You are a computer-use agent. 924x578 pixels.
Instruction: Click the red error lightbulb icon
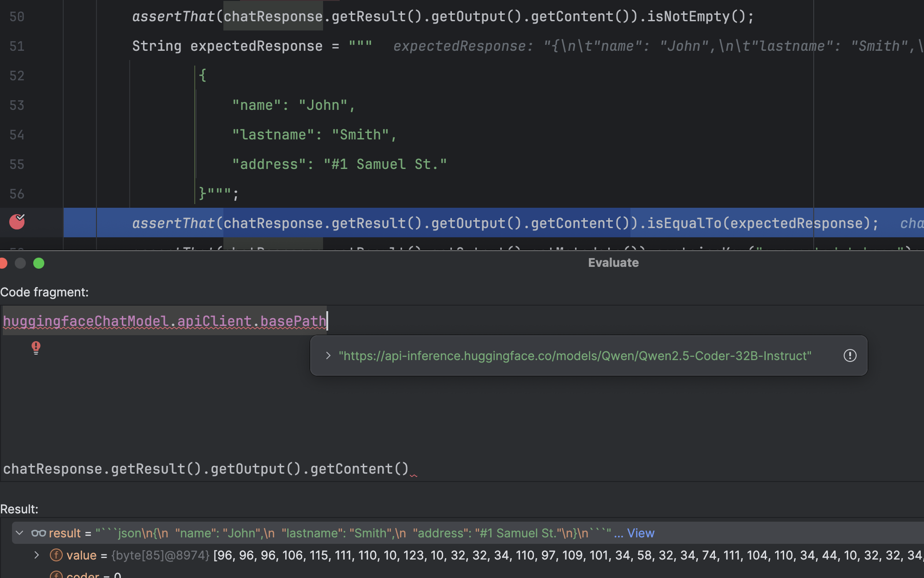[36, 347]
